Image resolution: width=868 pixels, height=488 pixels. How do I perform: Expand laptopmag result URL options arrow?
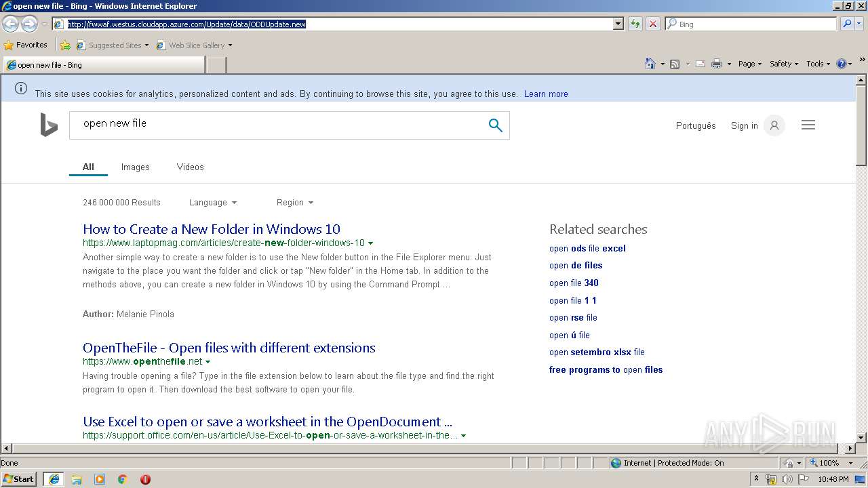pyautogui.click(x=370, y=243)
